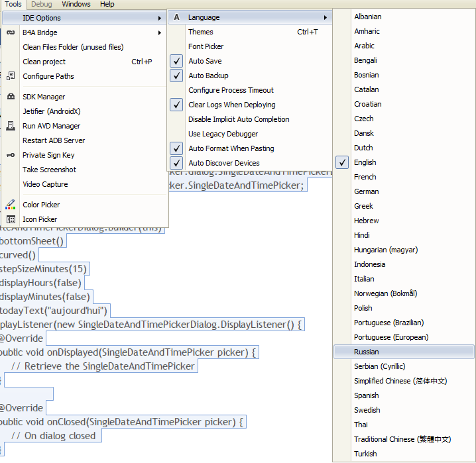Viewport: 476px width, 463px height.
Task: Select Albanian language
Action: 368,17
